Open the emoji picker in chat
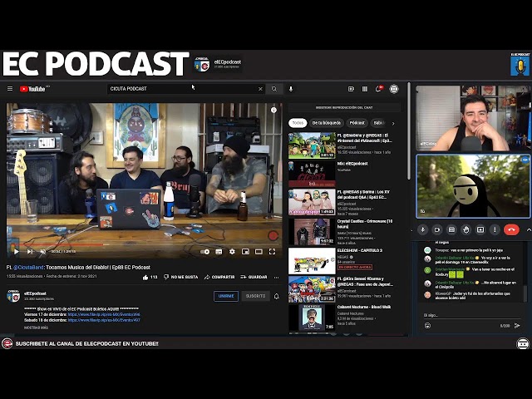The image size is (532, 399). click(427, 326)
